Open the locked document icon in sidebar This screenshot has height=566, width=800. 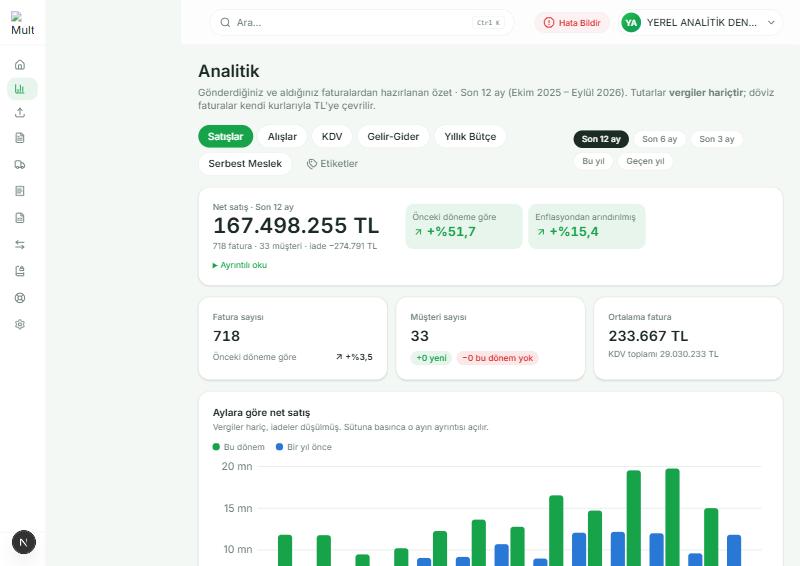click(20, 271)
